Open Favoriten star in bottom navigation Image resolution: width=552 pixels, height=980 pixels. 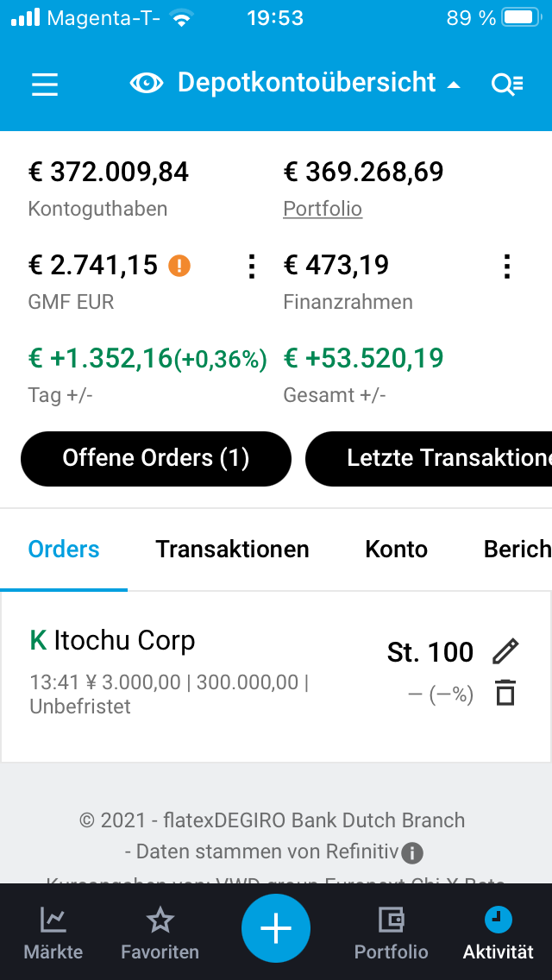tap(160, 933)
